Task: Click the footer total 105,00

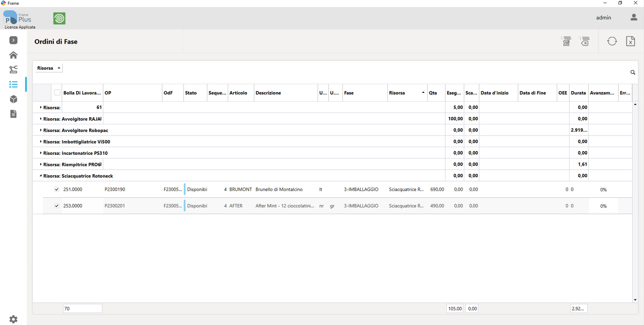Action: [x=455, y=309]
